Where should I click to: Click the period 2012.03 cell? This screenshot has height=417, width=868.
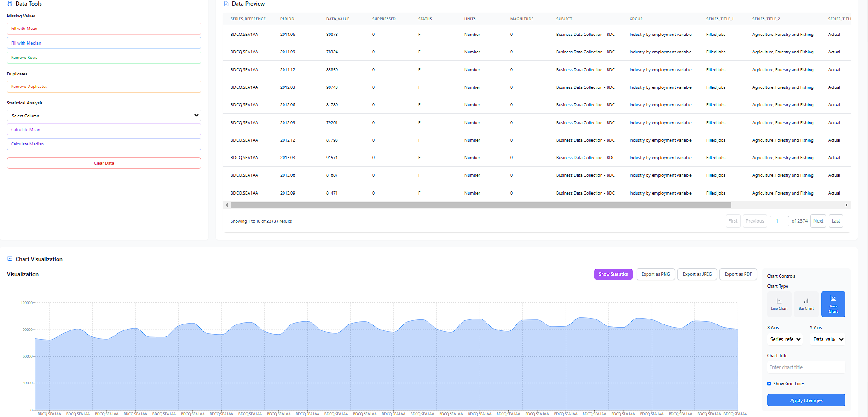288,87
